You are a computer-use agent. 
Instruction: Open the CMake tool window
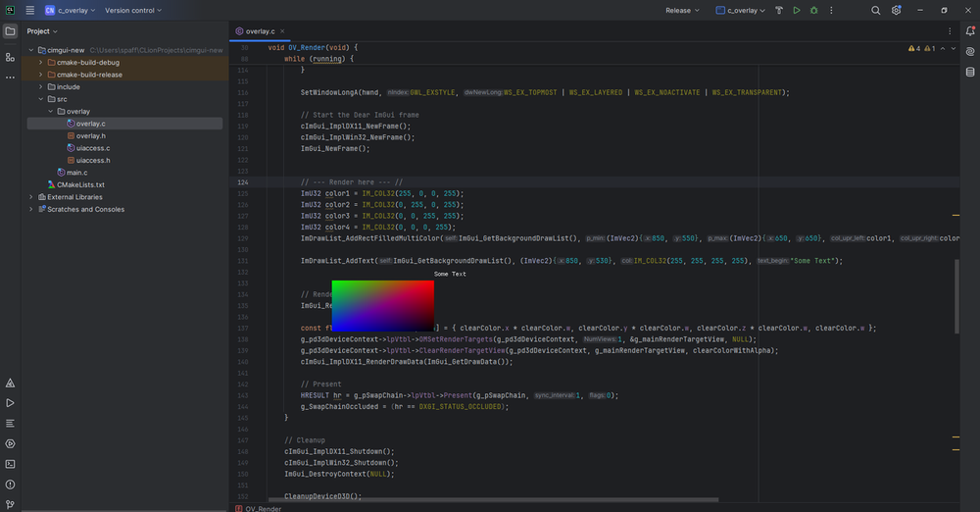(x=10, y=384)
